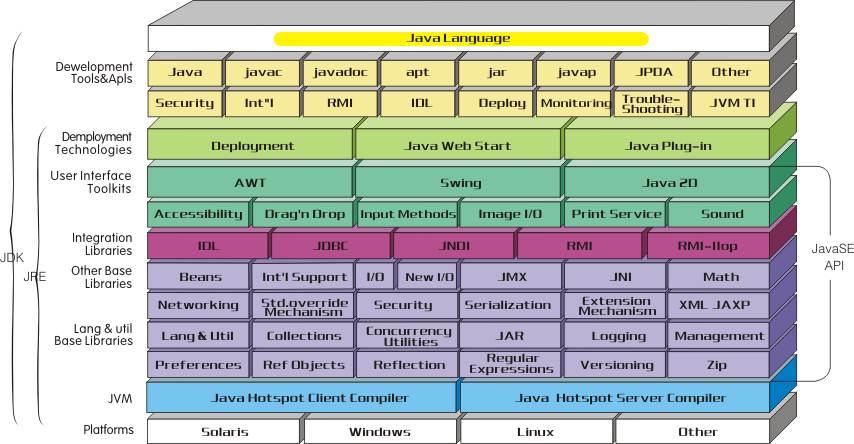854x444 pixels.
Task: Click the Collections box
Action: coord(303,336)
